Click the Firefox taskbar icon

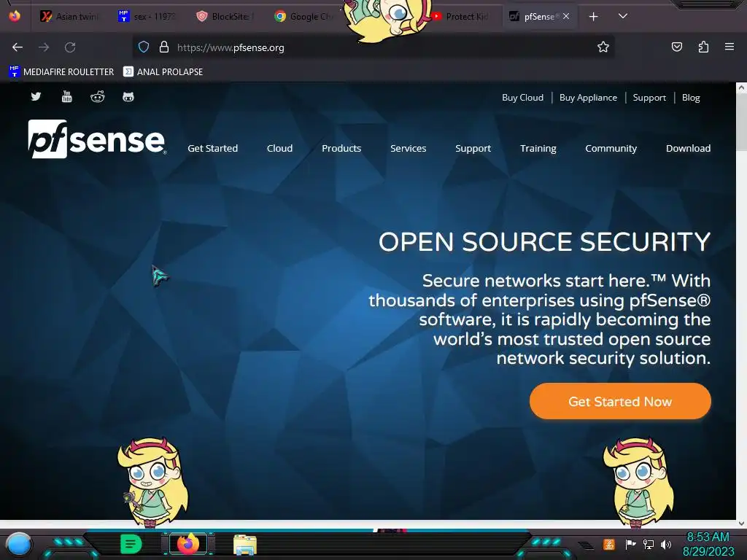coord(187,544)
